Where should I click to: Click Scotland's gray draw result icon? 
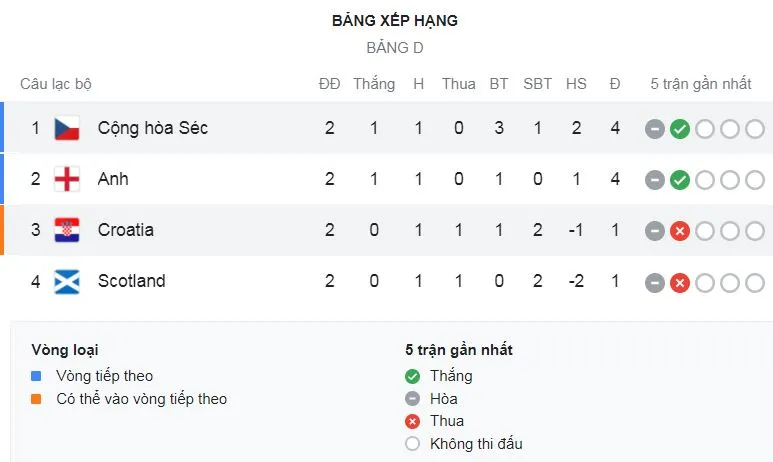(x=655, y=282)
